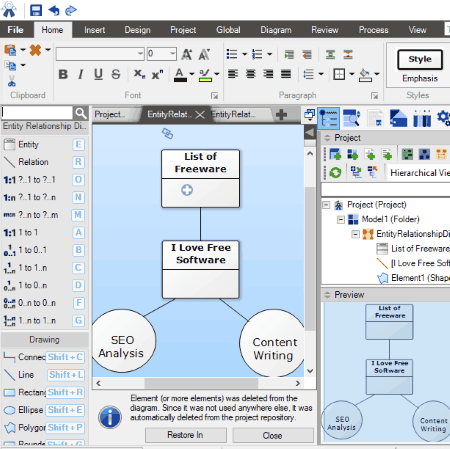Increase paragraph indent
Viewport: 450px width, 449px height.
289,54
